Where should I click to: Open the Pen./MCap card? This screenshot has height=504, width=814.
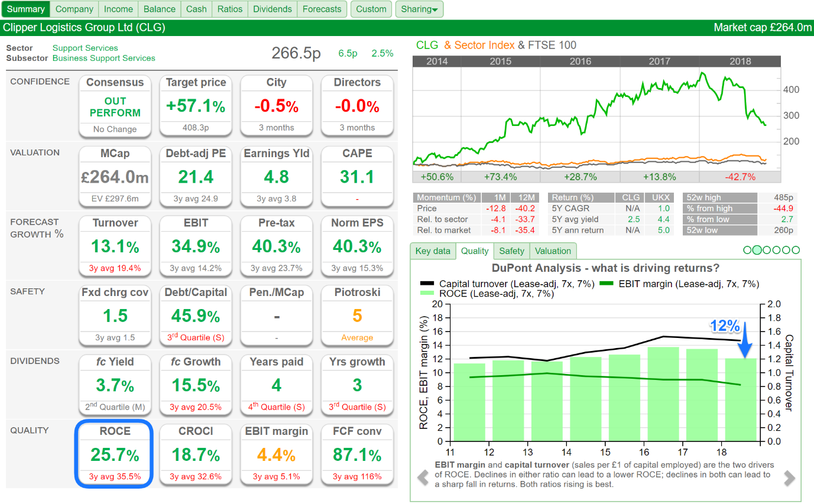pos(276,316)
